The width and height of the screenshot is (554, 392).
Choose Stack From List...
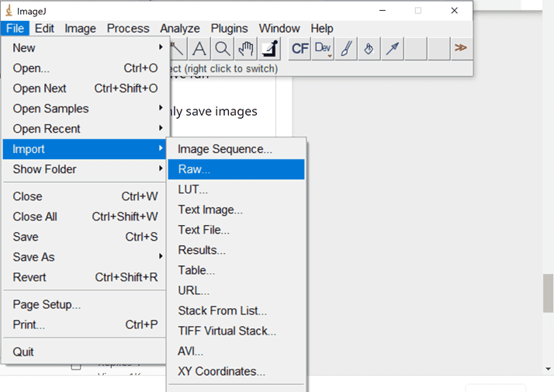pos(236,310)
